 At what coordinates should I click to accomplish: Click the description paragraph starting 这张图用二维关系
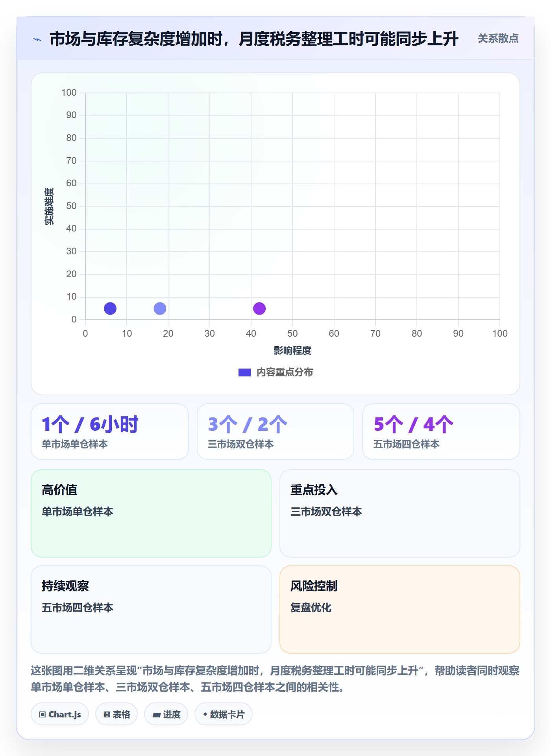(x=275, y=679)
